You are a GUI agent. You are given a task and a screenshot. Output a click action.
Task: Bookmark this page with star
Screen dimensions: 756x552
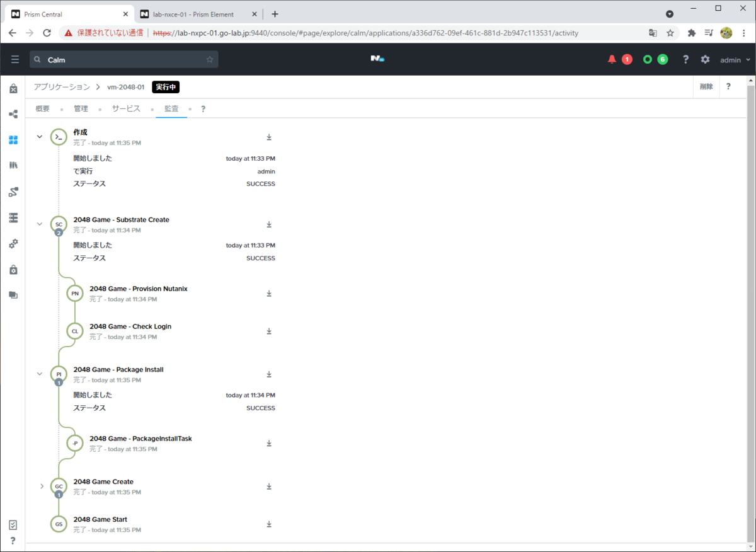(670, 33)
